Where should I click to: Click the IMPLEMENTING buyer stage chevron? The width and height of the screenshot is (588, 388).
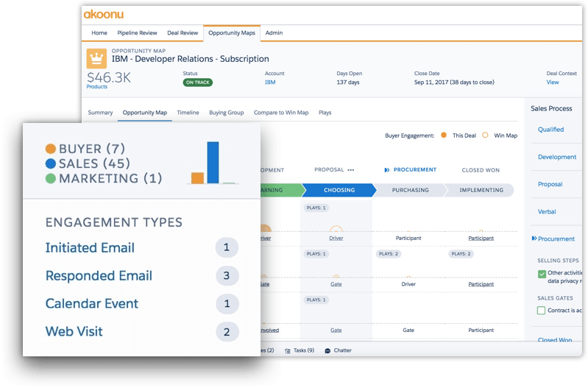click(481, 190)
